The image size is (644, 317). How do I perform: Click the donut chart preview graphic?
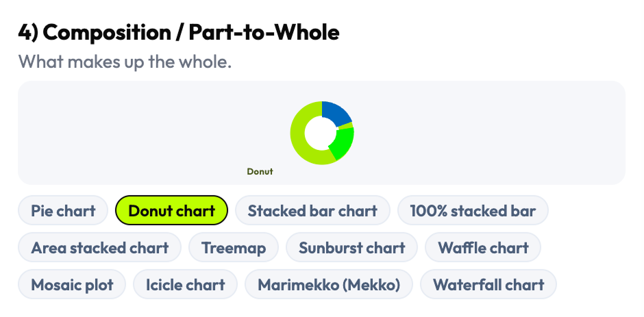click(x=322, y=133)
